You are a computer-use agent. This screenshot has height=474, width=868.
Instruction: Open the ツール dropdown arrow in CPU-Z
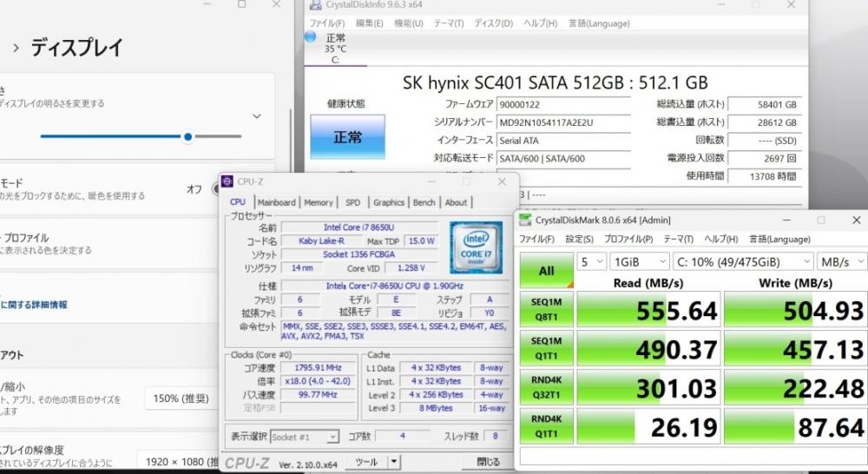click(x=393, y=461)
